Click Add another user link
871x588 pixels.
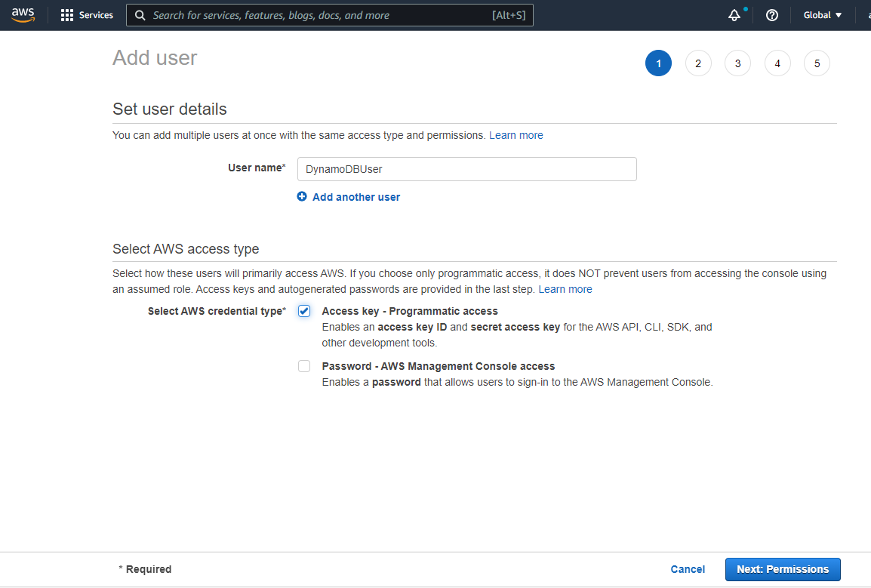pos(356,197)
